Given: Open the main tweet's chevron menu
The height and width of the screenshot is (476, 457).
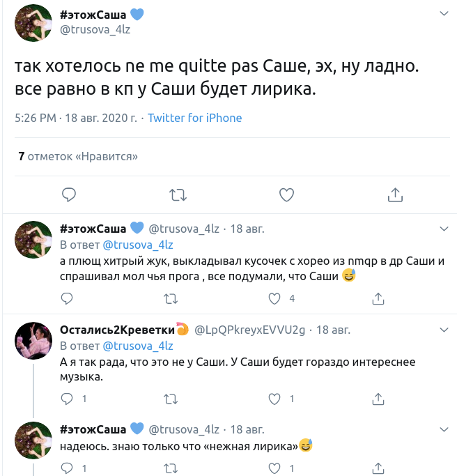Looking at the screenshot, I should [444, 14].
